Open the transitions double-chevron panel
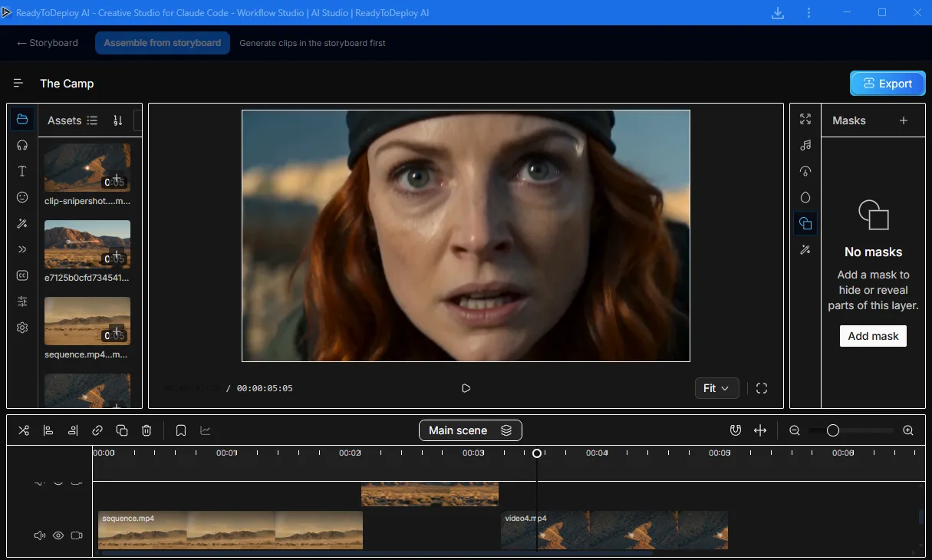Image resolution: width=932 pixels, height=560 pixels. point(22,249)
